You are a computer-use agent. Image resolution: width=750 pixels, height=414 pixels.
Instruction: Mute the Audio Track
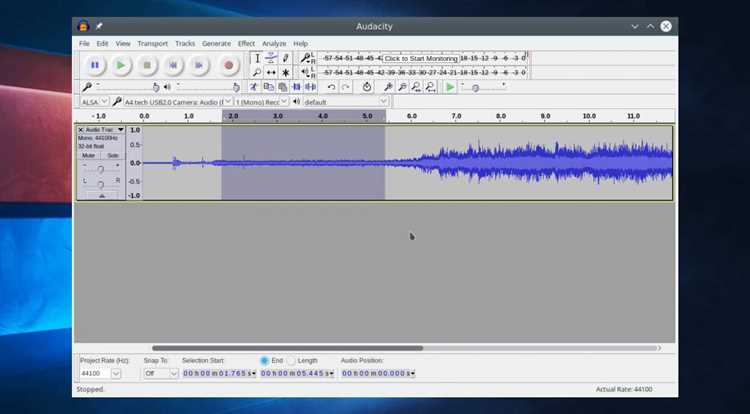tap(88, 155)
